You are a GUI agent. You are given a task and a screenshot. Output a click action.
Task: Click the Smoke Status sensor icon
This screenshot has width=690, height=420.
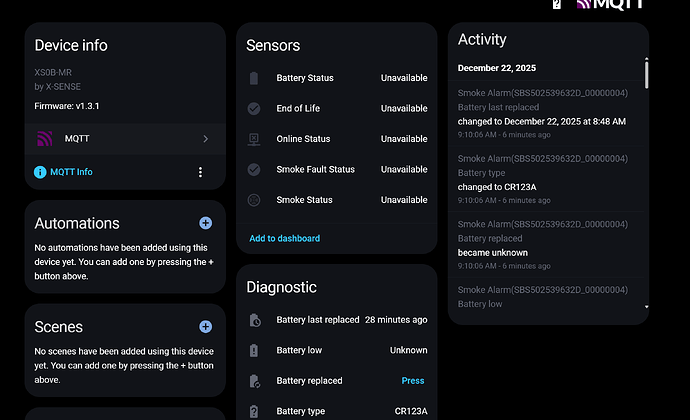point(254,200)
